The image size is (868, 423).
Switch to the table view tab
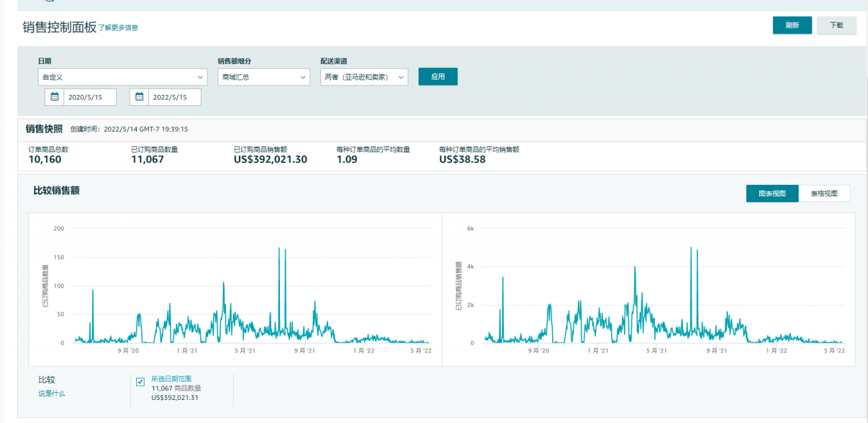pos(824,193)
